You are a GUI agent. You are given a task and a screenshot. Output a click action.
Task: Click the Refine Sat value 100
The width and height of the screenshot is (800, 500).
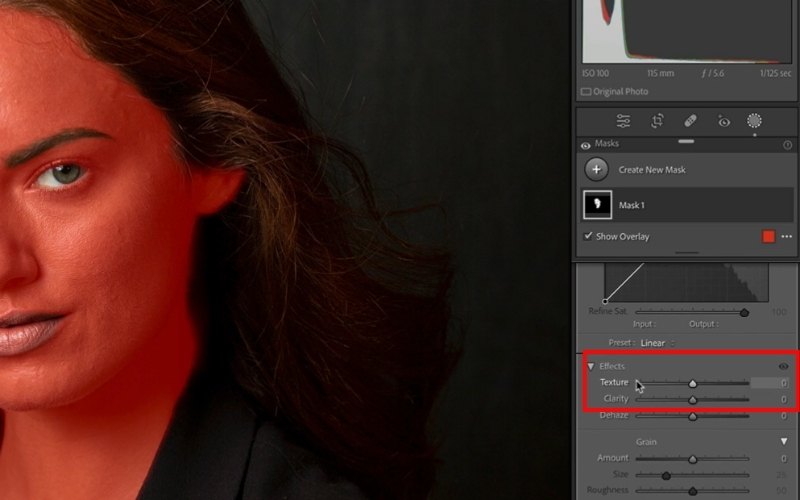click(x=780, y=312)
